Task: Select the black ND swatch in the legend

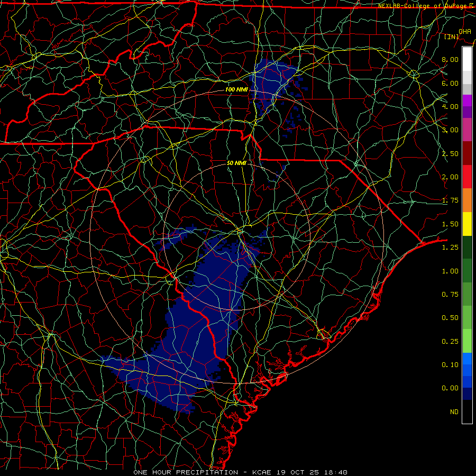Action: (467, 411)
